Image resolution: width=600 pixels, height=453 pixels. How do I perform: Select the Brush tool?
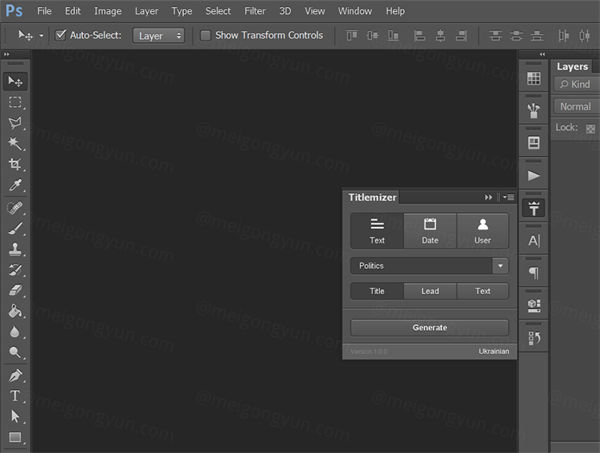pyautogui.click(x=15, y=228)
